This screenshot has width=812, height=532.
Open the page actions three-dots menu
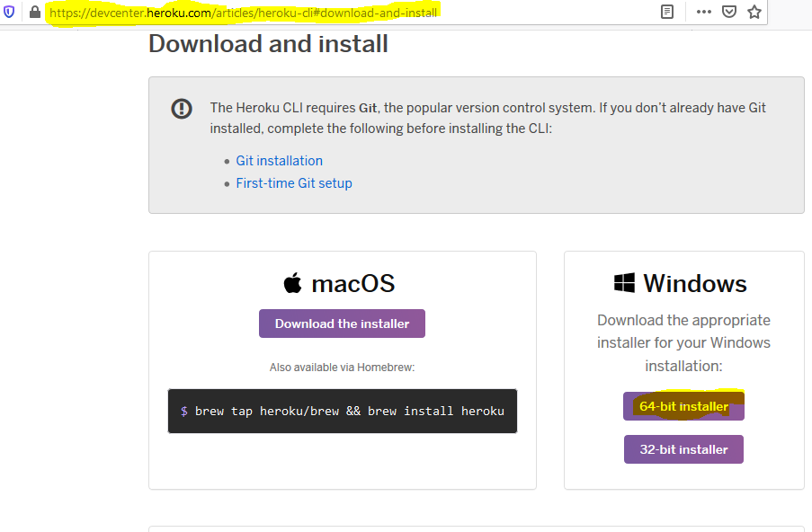(x=704, y=12)
